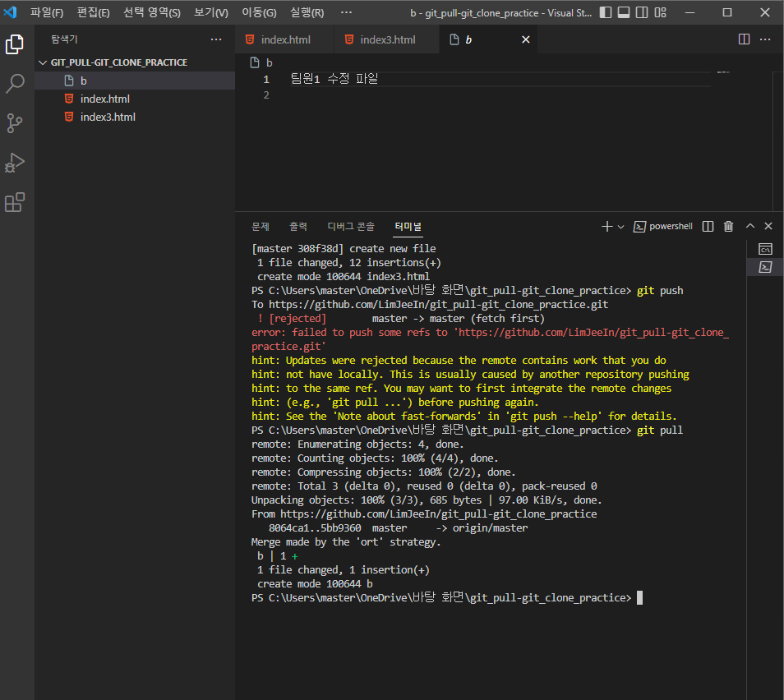Screen dimensions: 784x700
Task: Toggle bottom panel layout icon in title bar
Action: tap(624, 12)
